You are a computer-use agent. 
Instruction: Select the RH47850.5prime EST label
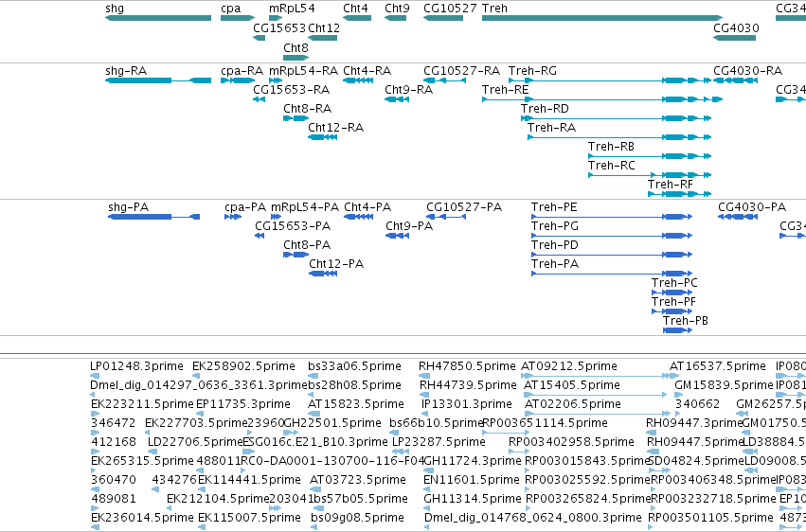tap(467, 366)
